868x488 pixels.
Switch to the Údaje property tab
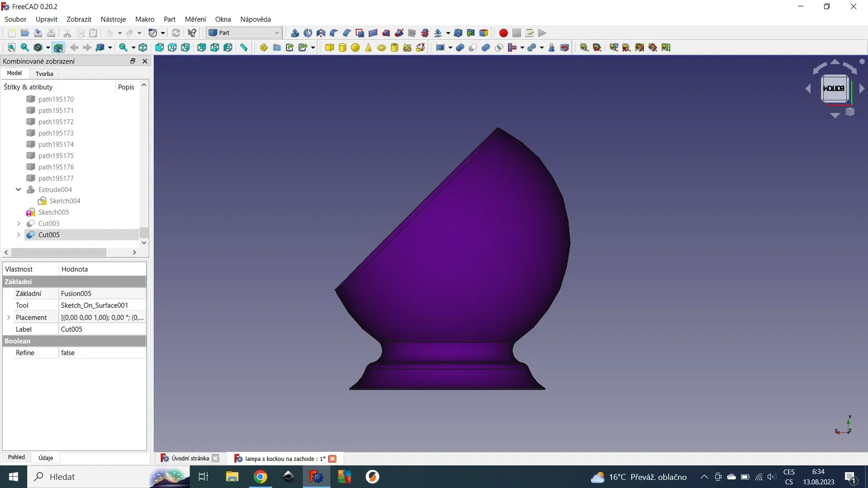[x=46, y=458]
